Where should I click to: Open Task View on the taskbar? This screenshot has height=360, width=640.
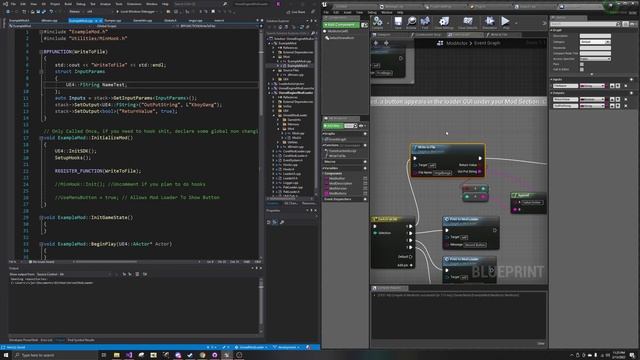[x=104, y=355]
